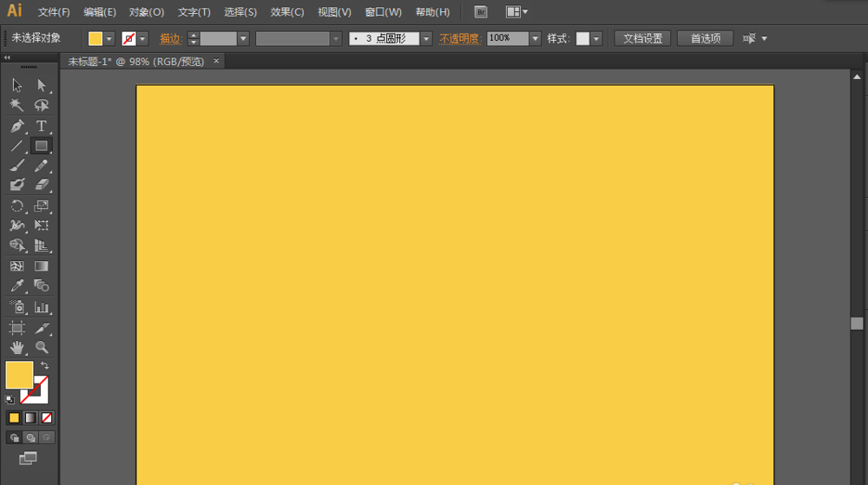Select the Pencil tool
The width and height of the screenshot is (868, 485).
pos(41,166)
